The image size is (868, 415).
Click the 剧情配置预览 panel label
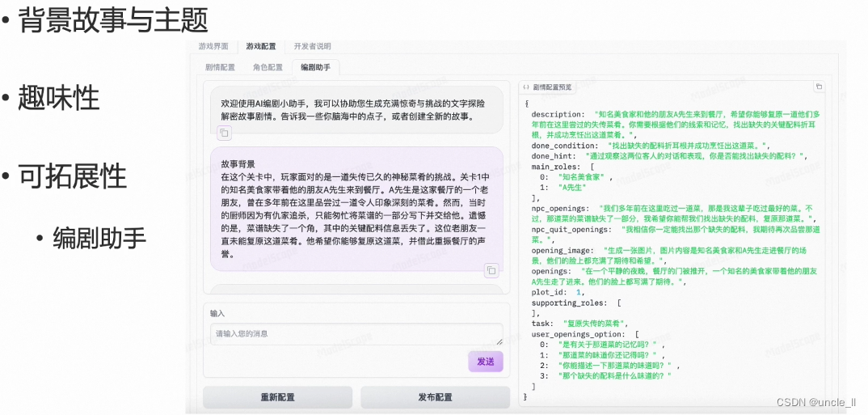[x=552, y=87]
